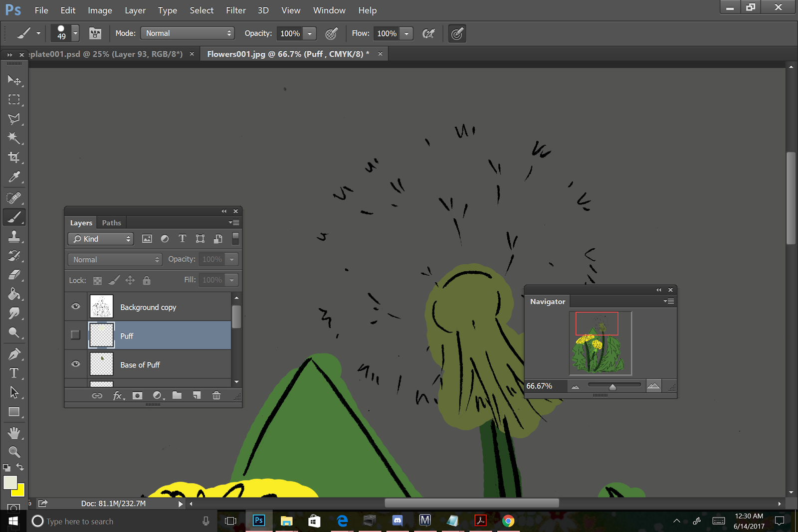Select the Horizontal Type tool
Image resolution: width=798 pixels, height=532 pixels.
[14, 373]
